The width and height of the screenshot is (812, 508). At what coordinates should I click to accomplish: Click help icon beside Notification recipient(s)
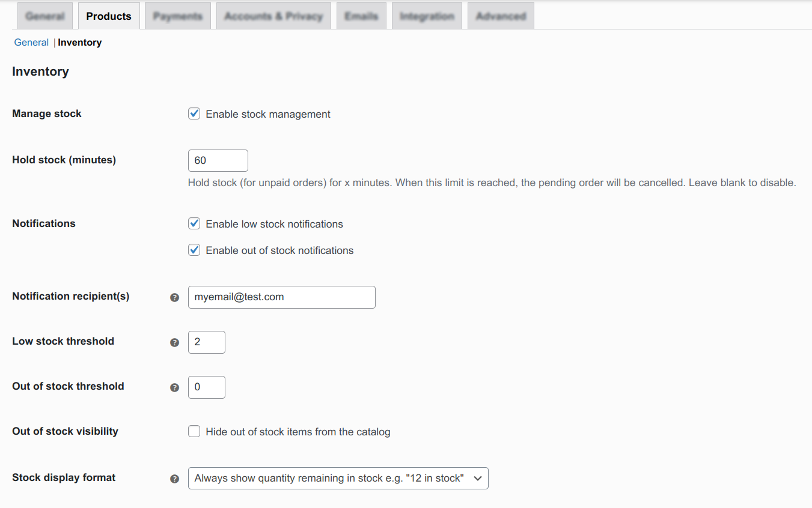click(x=175, y=297)
